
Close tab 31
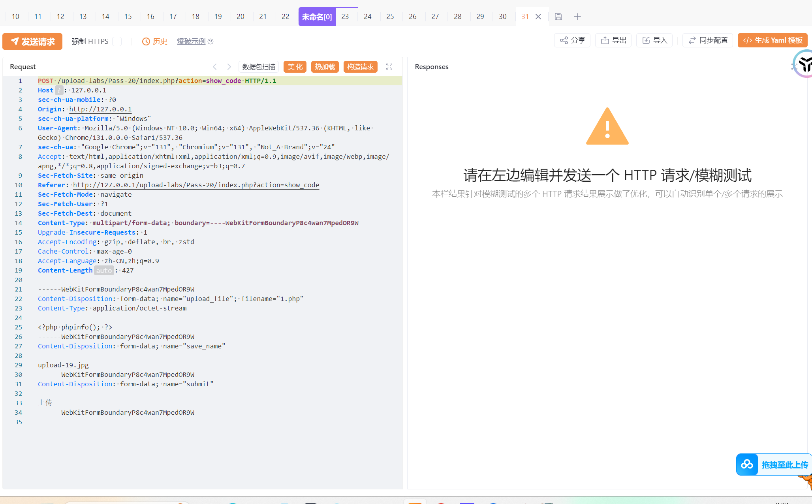[538, 17]
